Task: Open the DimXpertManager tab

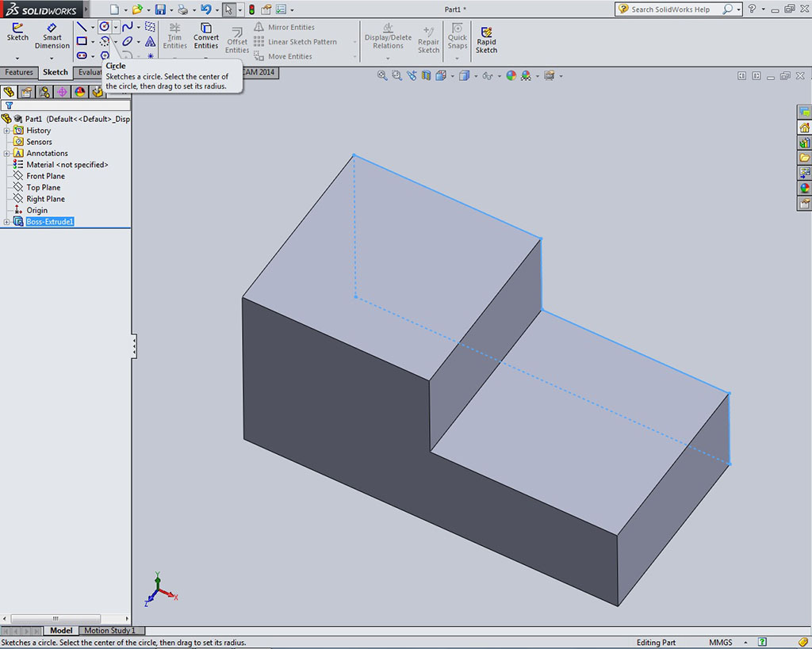Action: [62, 92]
